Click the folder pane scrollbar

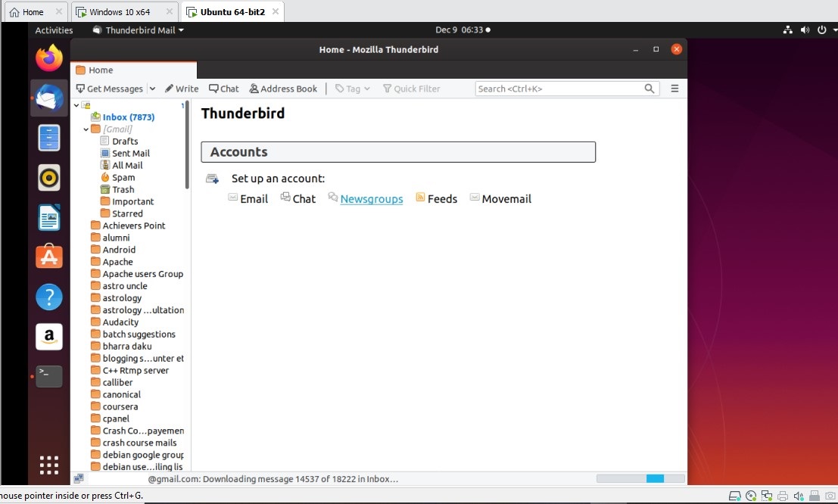click(x=188, y=145)
